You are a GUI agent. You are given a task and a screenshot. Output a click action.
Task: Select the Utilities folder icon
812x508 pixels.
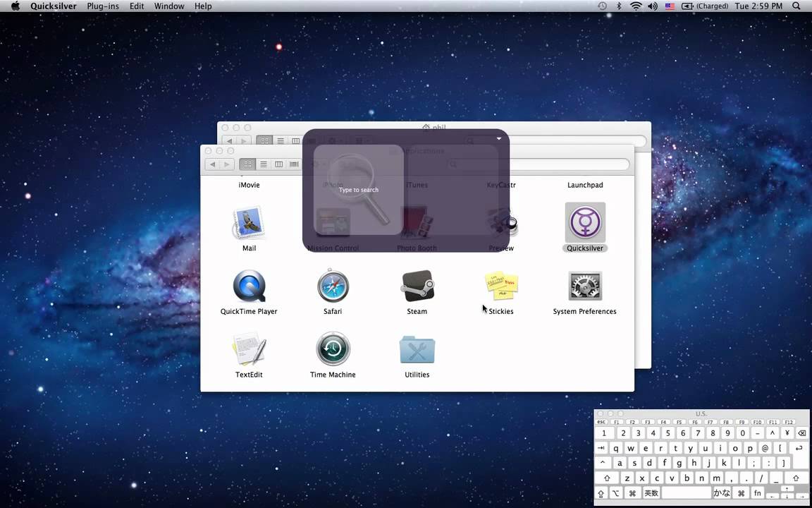click(417, 349)
